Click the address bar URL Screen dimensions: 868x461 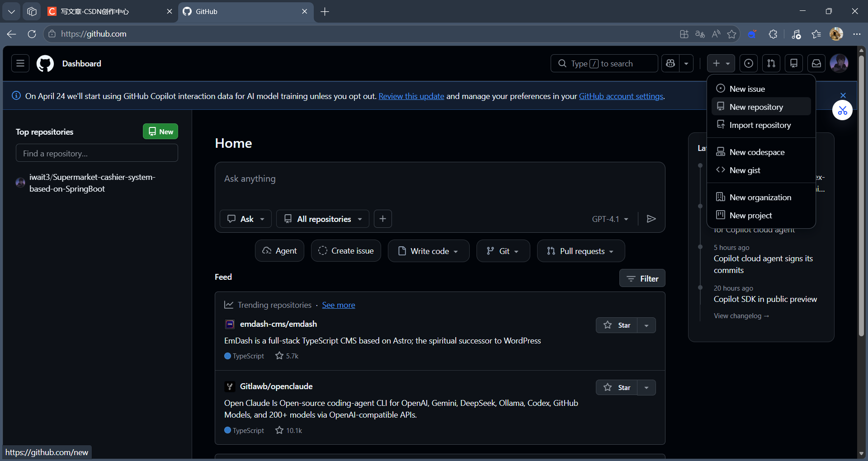94,34
